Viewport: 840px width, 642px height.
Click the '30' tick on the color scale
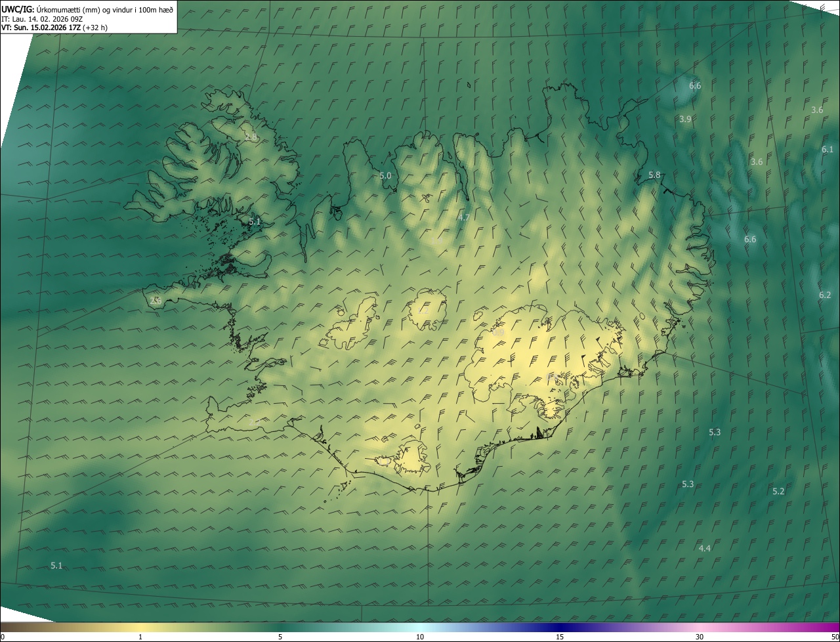click(x=700, y=637)
